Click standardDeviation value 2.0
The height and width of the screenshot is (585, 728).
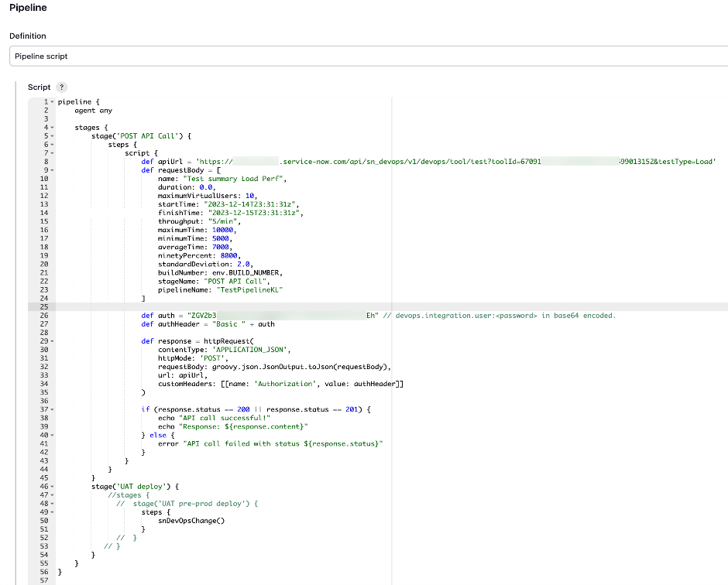click(243, 264)
